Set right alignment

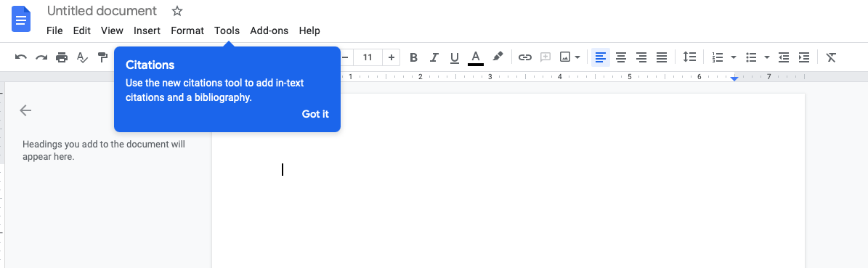[641, 57]
